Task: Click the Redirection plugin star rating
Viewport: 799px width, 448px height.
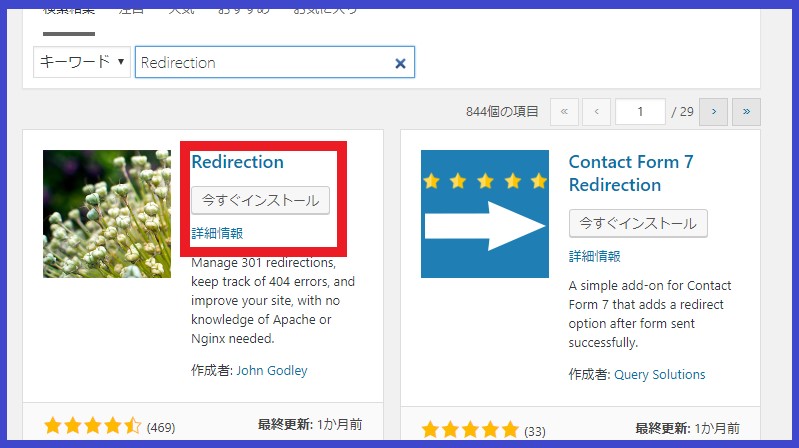Action: 93,426
